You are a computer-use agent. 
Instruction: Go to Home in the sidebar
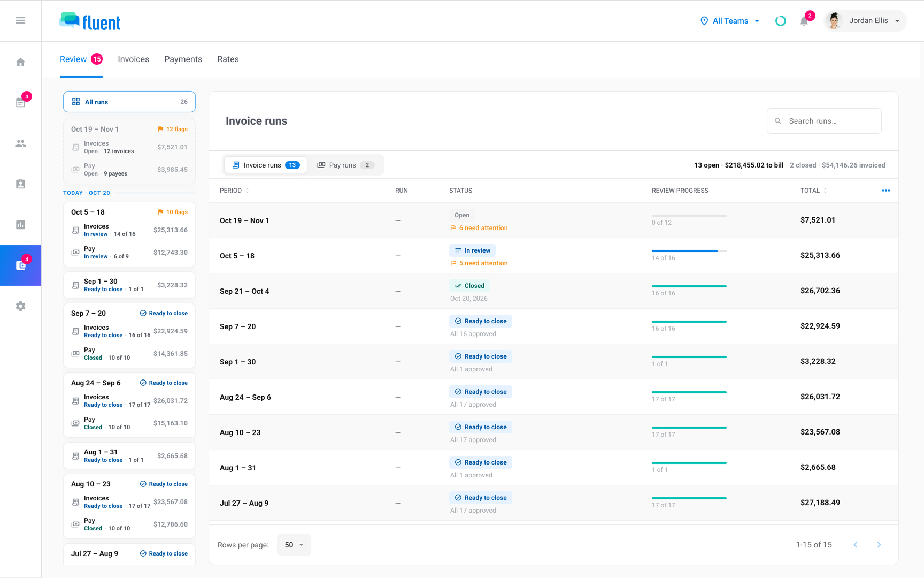pyautogui.click(x=20, y=62)
